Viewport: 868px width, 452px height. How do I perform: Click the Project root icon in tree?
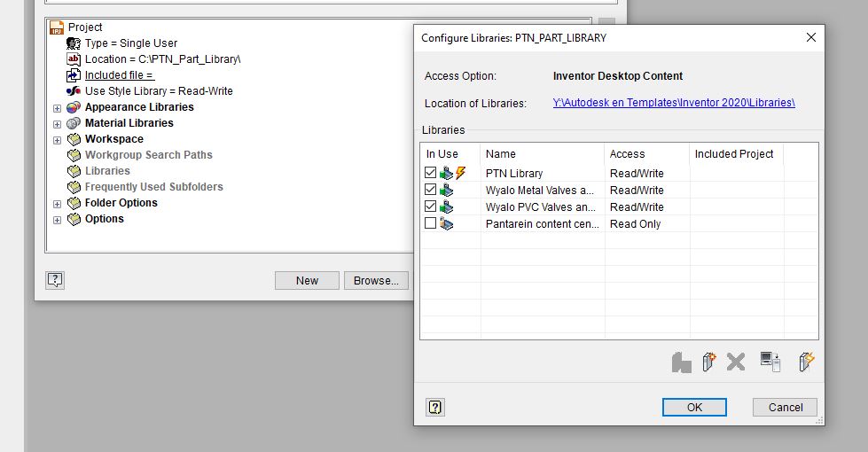57,27
